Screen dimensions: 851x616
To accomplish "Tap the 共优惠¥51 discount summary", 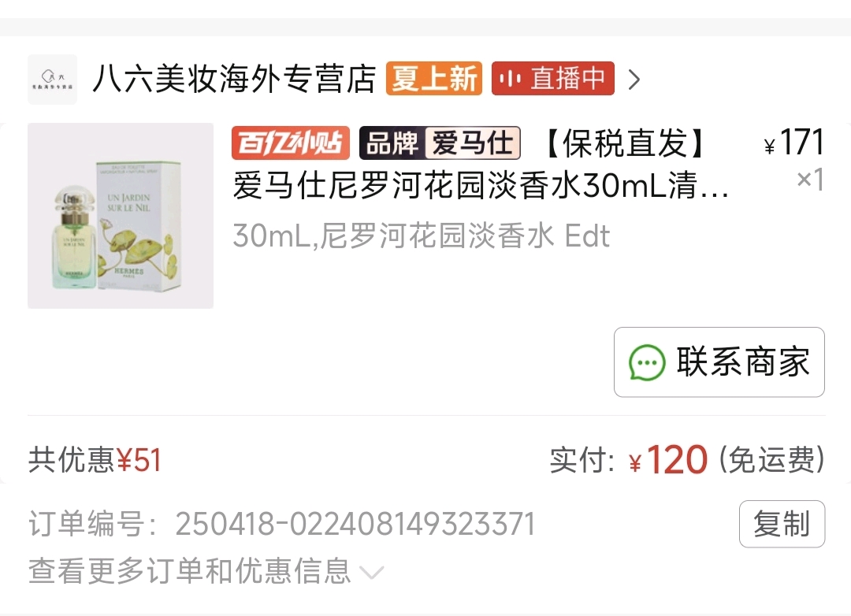I will (x=95, y=460).
